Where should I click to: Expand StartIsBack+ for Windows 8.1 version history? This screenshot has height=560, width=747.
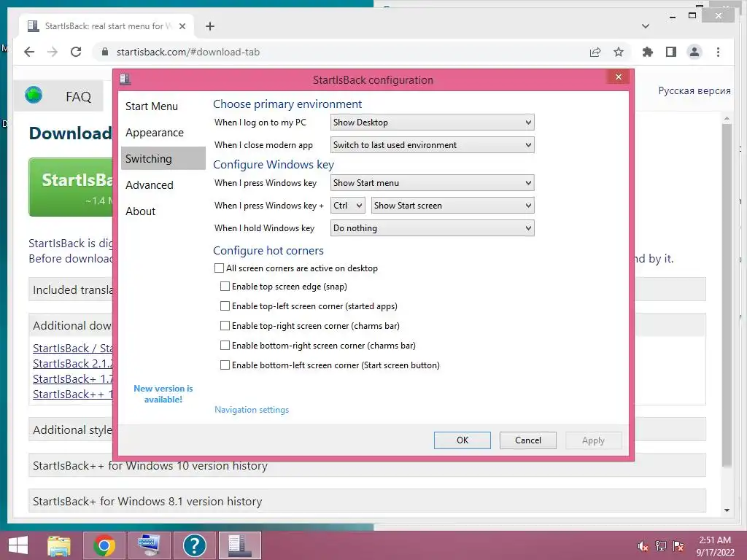pyautogui.click(x=367, y=501)
